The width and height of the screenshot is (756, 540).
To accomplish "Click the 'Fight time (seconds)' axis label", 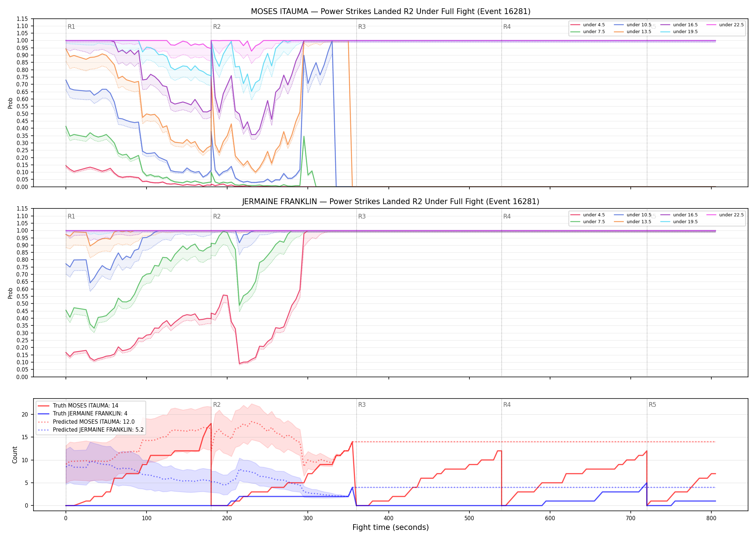I will pos(391,527).
